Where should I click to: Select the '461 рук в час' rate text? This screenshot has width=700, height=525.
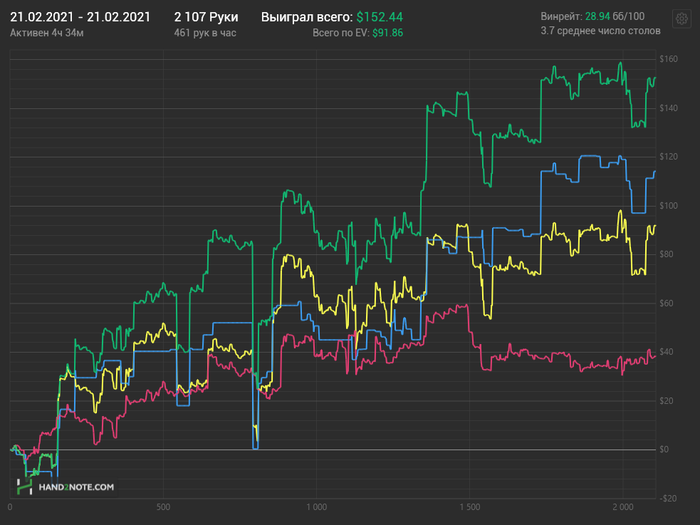coord(205,33)
